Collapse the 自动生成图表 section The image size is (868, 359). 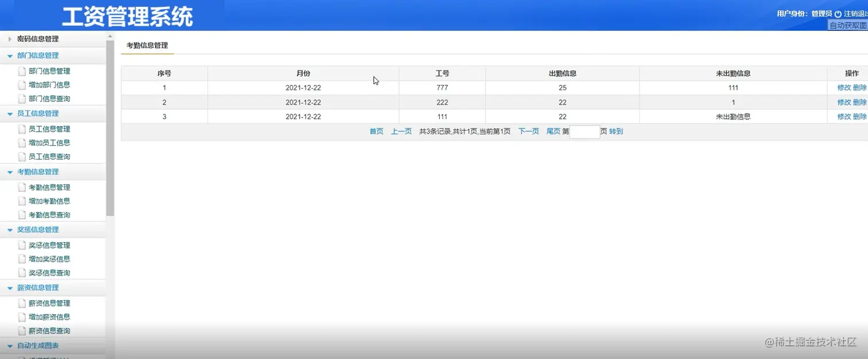(x=9, y=345)
